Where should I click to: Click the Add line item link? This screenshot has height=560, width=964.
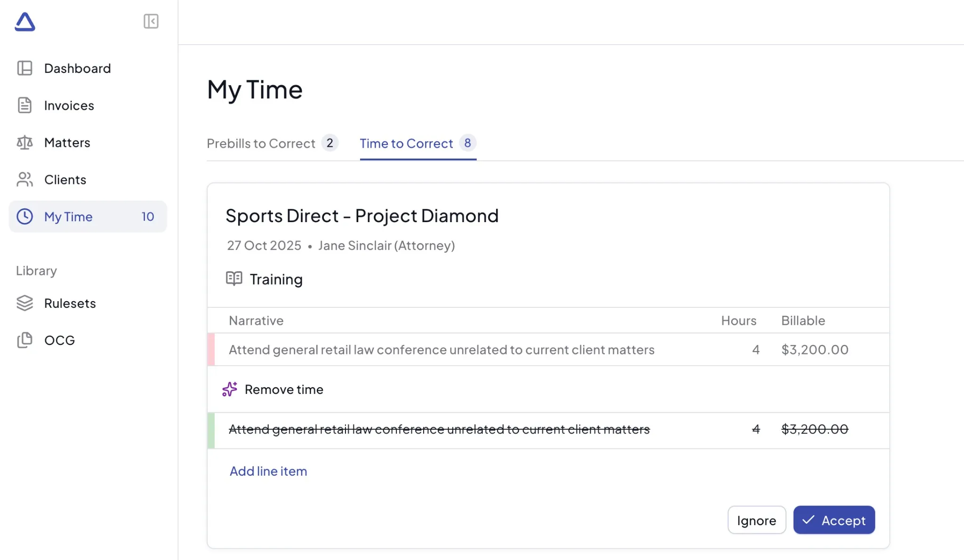click(268, 471)
